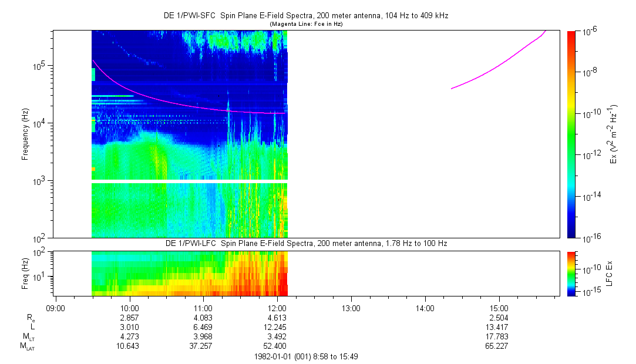Click the date range label 1982-01-01
Screen dimensions: 636x364
[305, 356]
